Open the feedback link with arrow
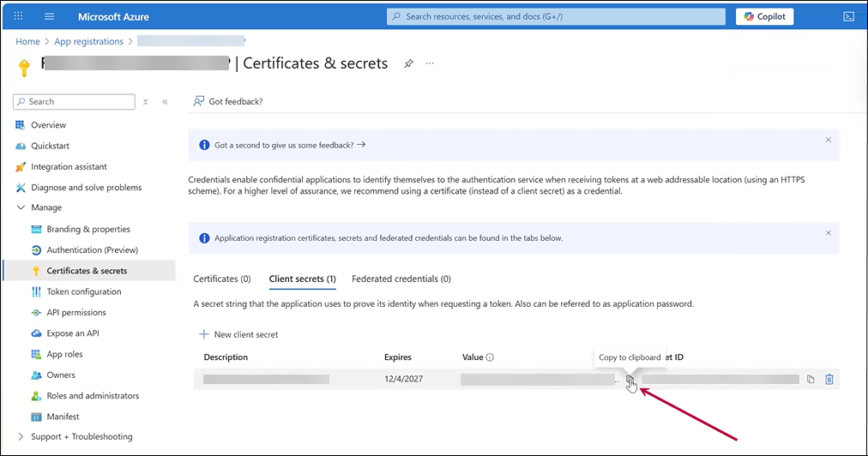The height and width of the screenshot is (456, 868). (290, 145)
